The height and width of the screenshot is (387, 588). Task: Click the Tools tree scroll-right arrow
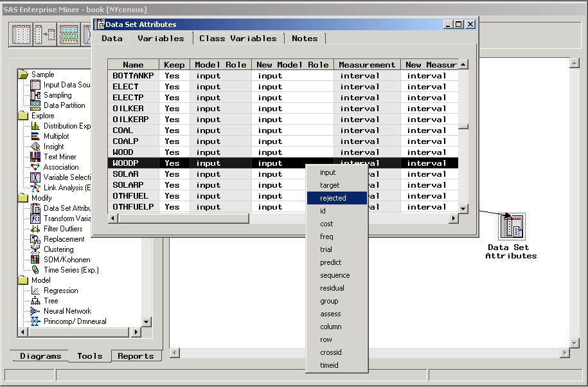coord(136,332)
